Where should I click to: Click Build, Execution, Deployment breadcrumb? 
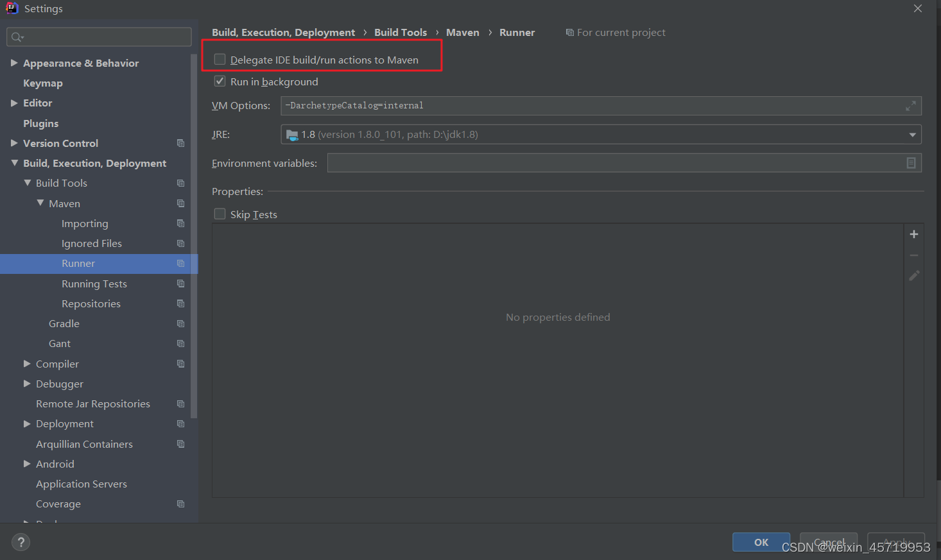coord(283,33)
